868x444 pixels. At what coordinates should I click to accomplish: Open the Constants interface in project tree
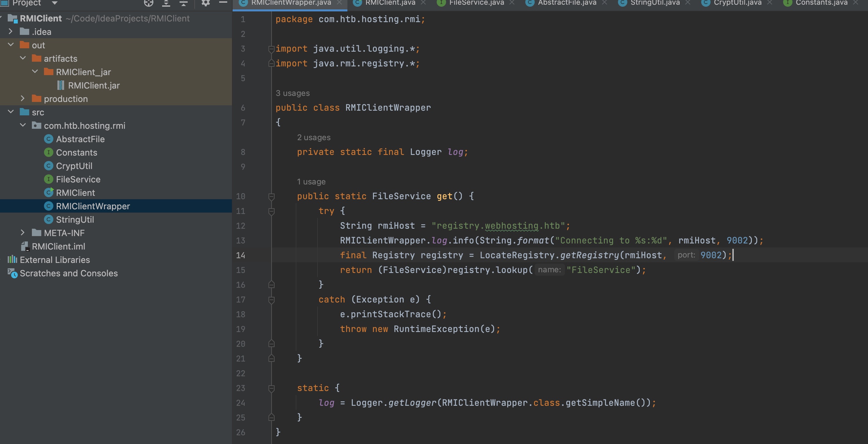click(76, 153)
